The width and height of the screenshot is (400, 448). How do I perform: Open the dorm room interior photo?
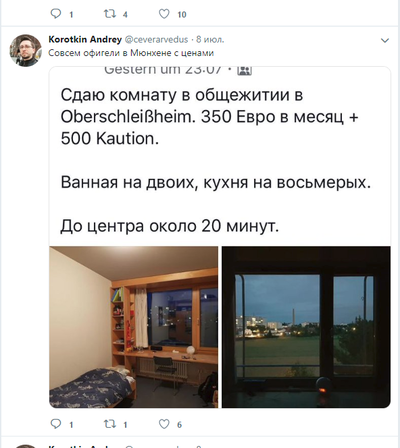(134, 327)
